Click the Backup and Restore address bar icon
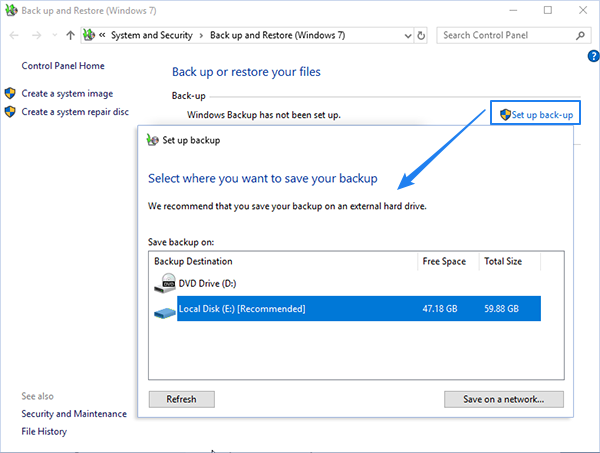Screen dimensions: 600x453 tap(89, 35)
